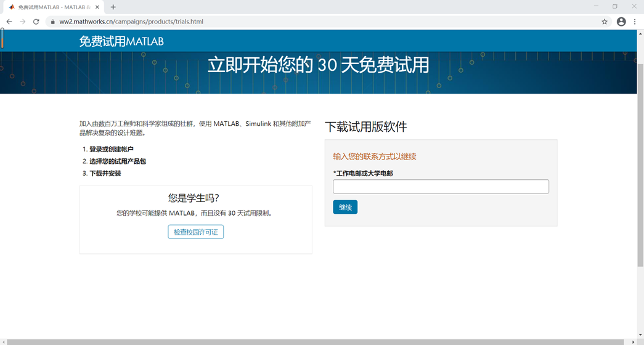This screenshot has height=345, width=644.
Task: Click the horizontal scrollbar thumb
Action: coord(316,342)
